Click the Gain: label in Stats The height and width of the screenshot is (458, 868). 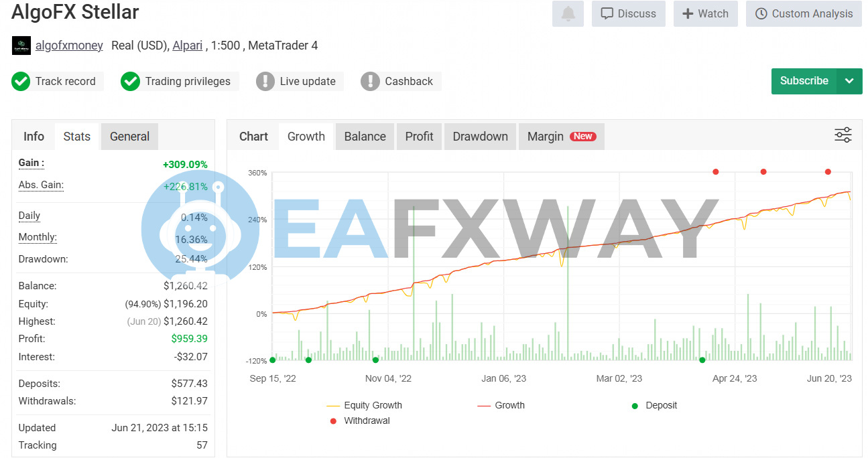click(32, 163)
